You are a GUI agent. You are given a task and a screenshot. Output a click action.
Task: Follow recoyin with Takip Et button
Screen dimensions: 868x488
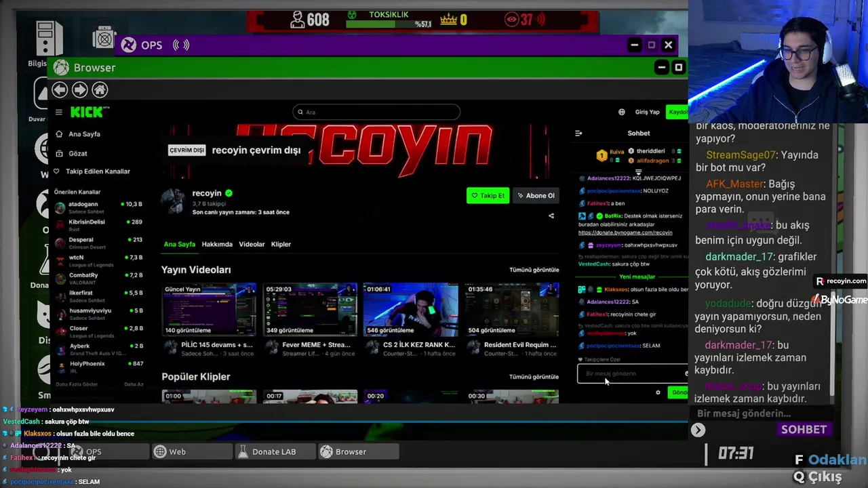click(x=488, y=195)
